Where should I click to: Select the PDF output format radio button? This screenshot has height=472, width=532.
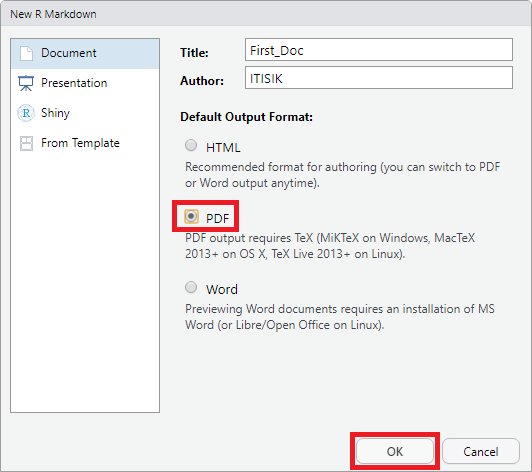[x=191, y=216]
